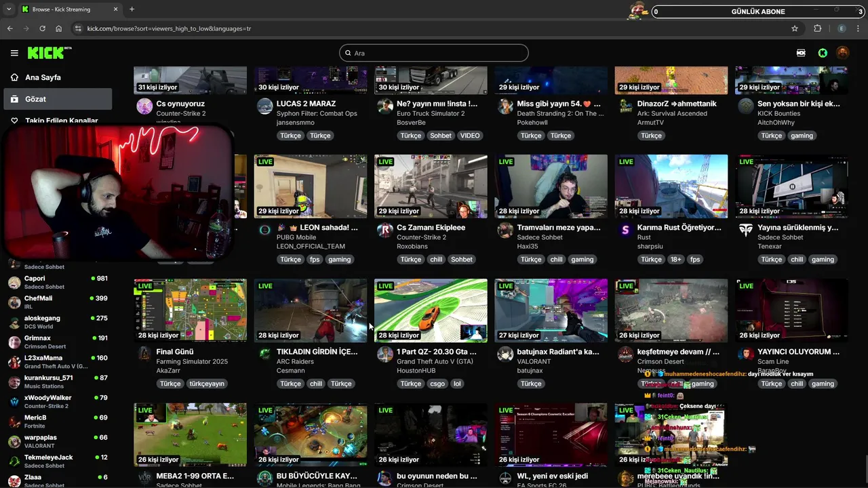Click the fps tag under LEON sahada
The height and width of the screenshot is (488, 868).
[x=315, y=260]
